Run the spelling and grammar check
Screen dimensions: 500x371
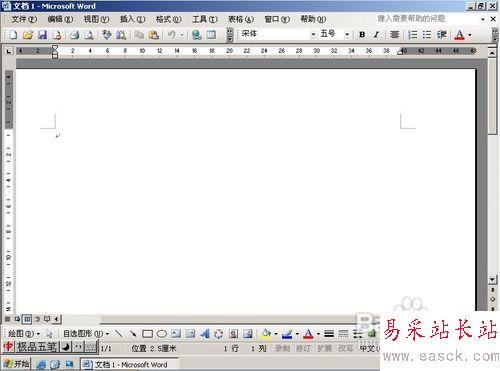(x=107, y=35)
